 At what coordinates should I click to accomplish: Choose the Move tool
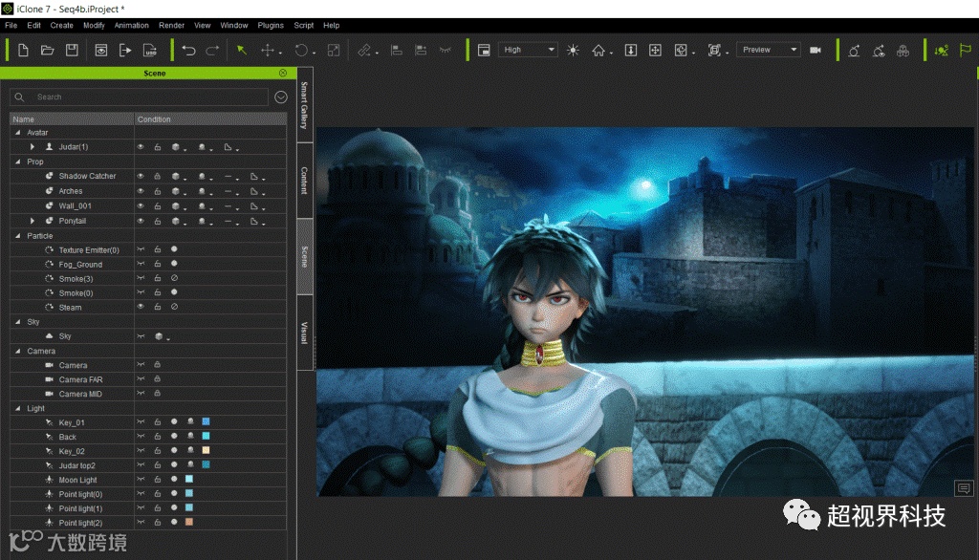click(268, 51)
